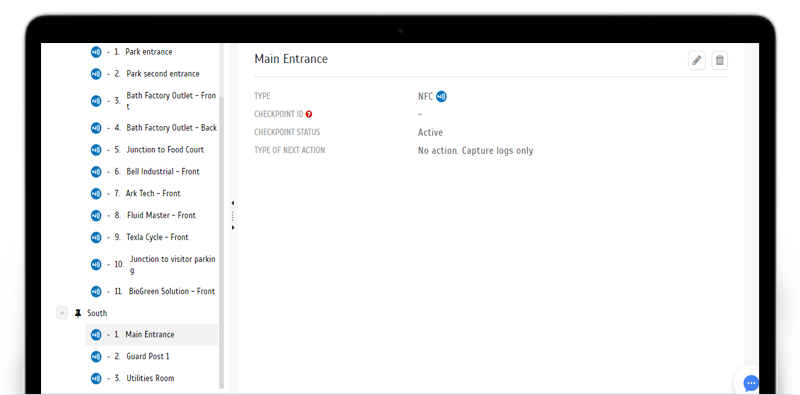Click the NFC icon next to the Type value
This screenshot has height=395, width=800.
coord(441,96)
